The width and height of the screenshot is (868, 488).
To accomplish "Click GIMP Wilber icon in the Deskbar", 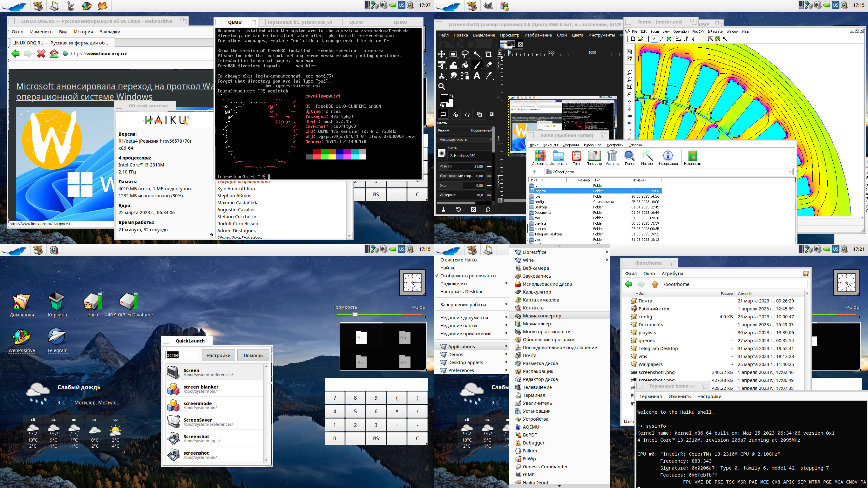I will point(488,6).
